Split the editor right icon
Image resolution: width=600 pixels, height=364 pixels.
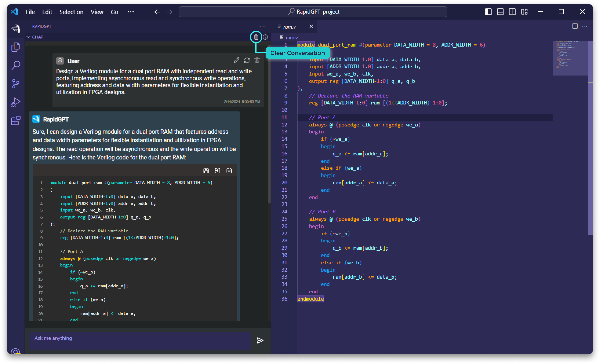coord(575,26)
